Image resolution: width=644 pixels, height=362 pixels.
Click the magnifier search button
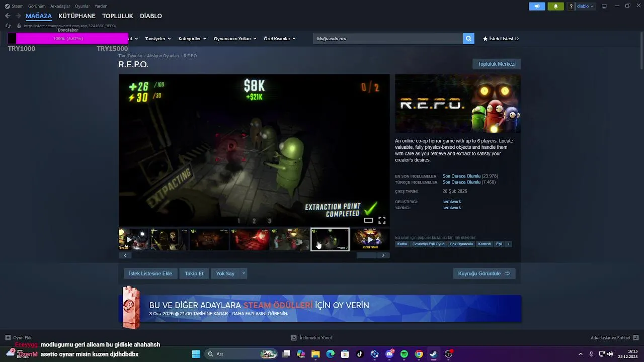coord(468,39)
